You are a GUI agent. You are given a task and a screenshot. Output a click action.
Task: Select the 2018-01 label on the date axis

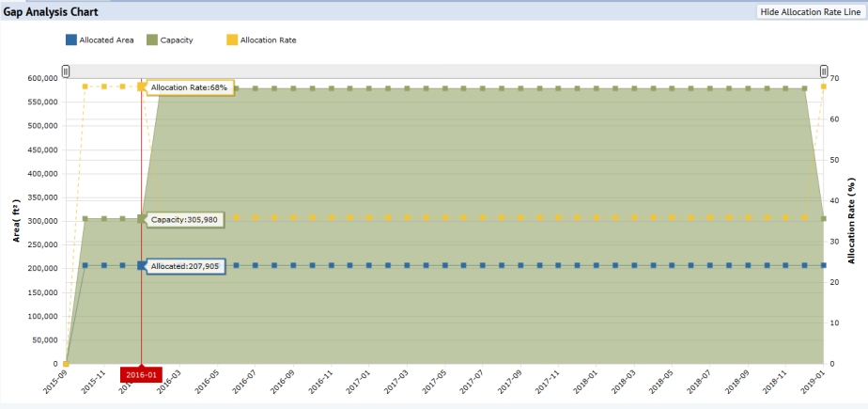click(x=587, y=380)
